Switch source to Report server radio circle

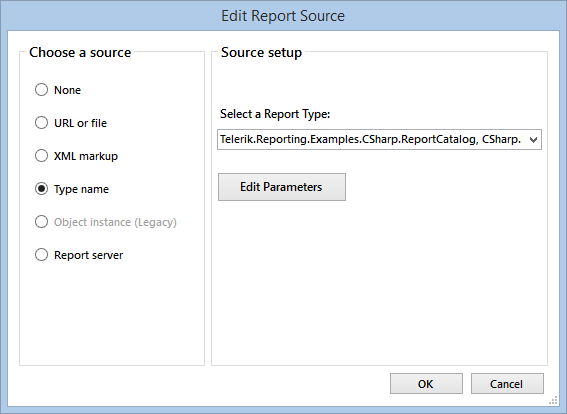pos(41,255)
